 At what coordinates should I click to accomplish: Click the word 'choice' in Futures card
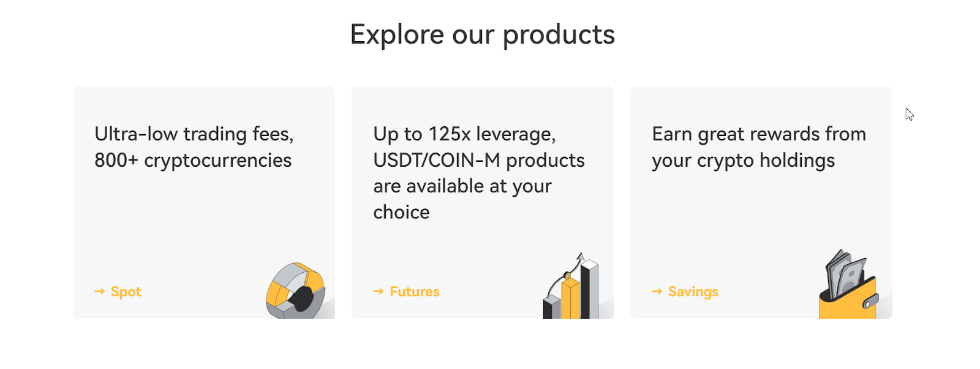point(402,212)
